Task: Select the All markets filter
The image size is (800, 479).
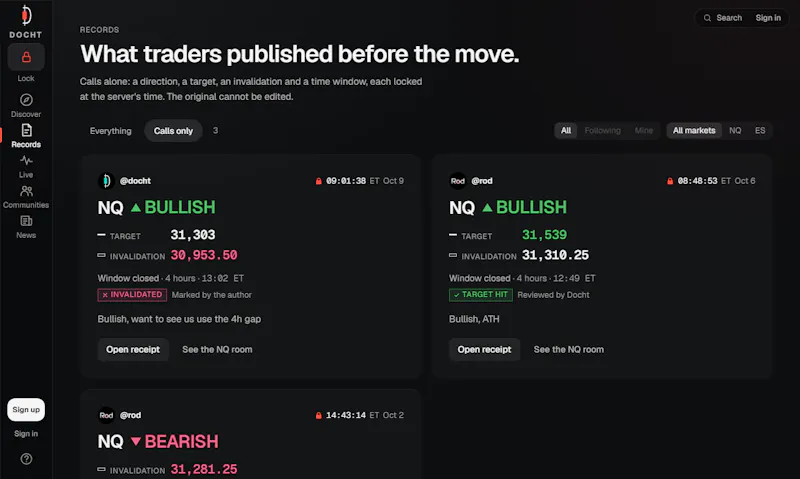Action: (x=694, y=131)
